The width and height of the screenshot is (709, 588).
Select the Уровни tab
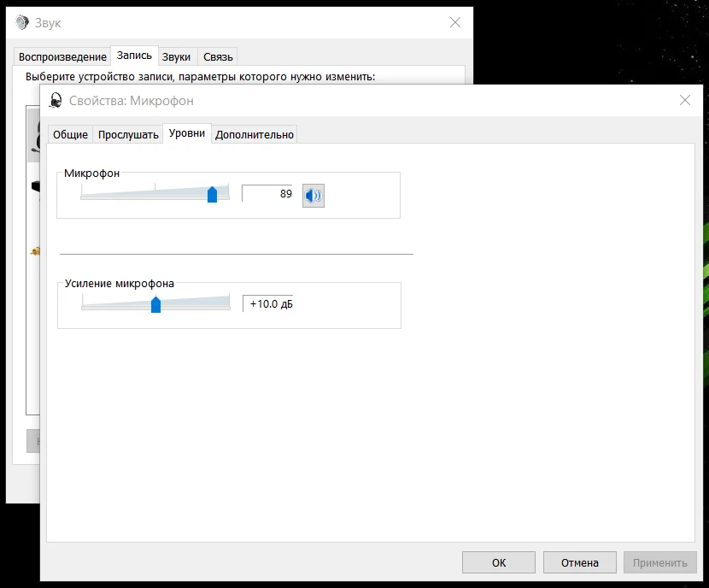pyautogui.click(x=187, y=133)
